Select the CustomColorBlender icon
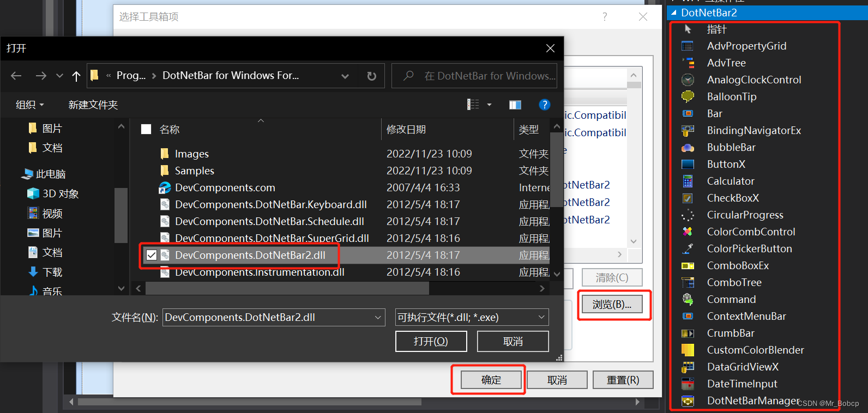This screenshot has width=868, height=413. tap(688, 350)
